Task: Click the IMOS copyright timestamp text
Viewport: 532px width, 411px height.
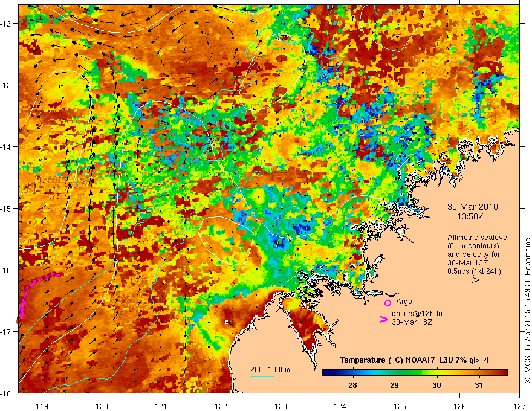Action: click(x=527, y=311)
